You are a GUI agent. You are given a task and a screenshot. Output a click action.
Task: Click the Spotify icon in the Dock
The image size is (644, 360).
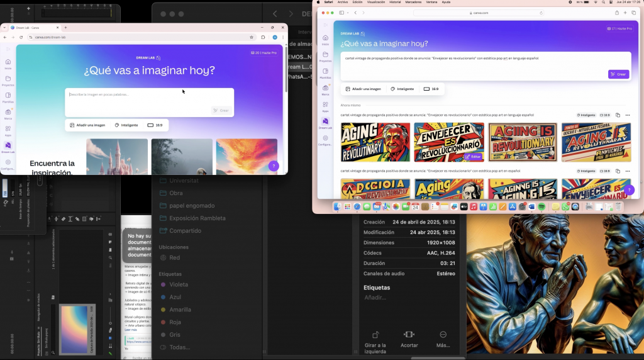click(x=541, y=206)
